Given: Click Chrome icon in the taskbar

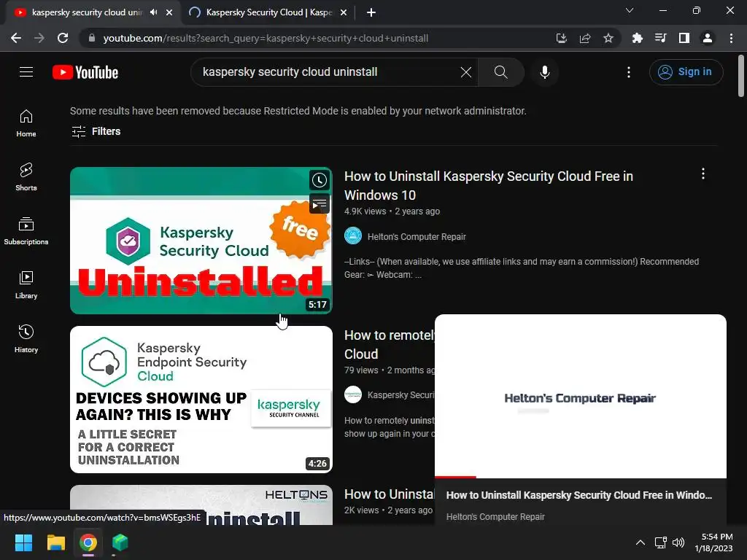Looking at the screenshot, I should (x=88, y=542).
